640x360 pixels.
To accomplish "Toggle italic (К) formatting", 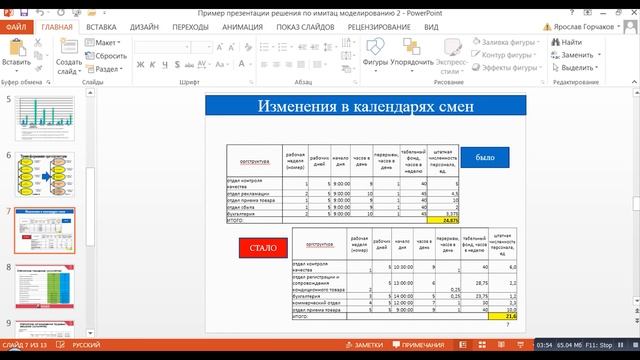I will point(152,64).
